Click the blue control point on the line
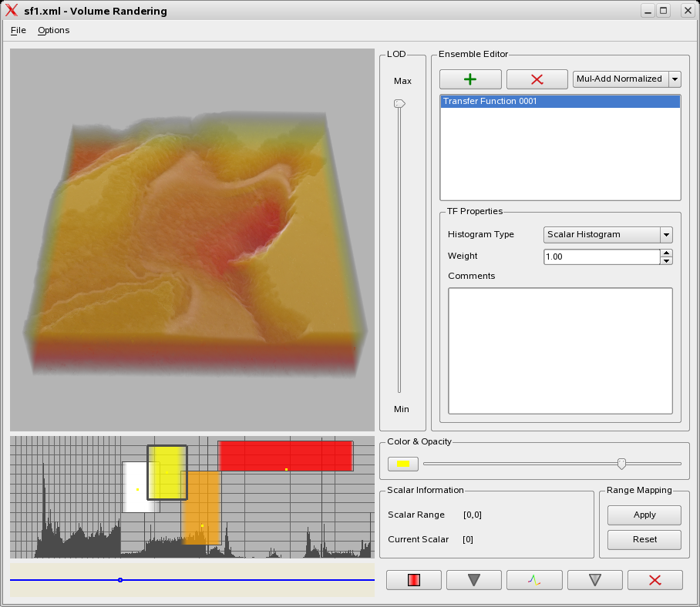Screen dimensions: 700x607 [x=120, y=580]
